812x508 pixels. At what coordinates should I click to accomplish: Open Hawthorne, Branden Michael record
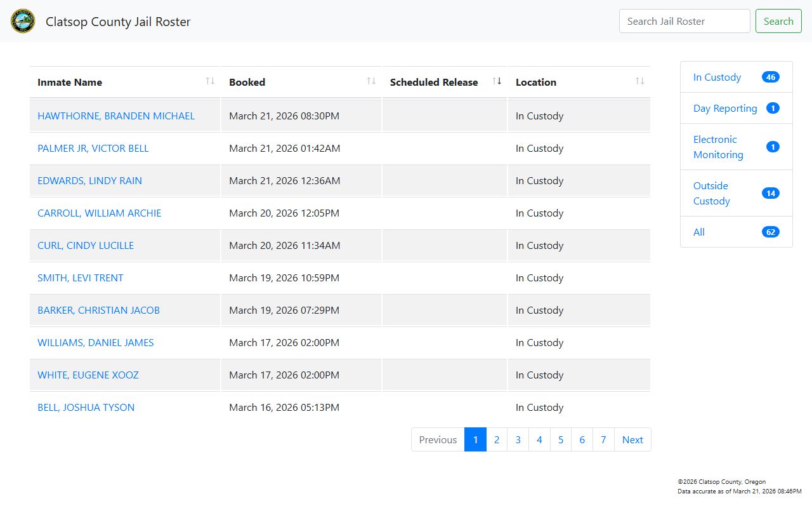pos(116,116)
